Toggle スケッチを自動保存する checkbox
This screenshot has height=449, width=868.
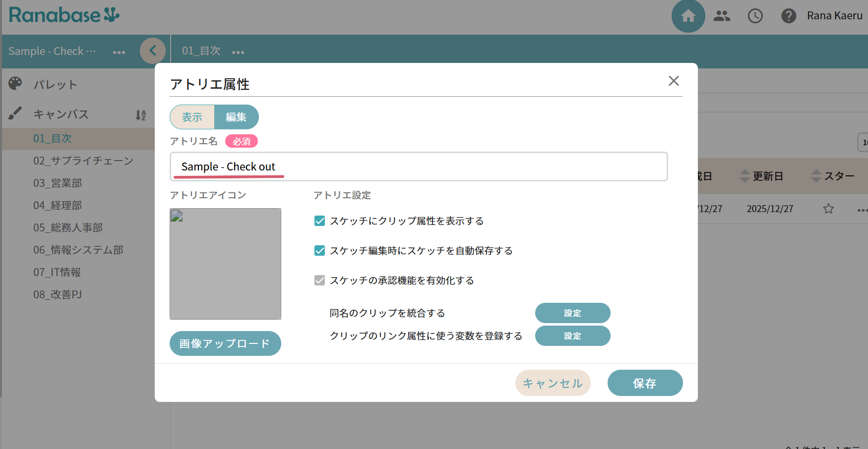click(320, 251)
